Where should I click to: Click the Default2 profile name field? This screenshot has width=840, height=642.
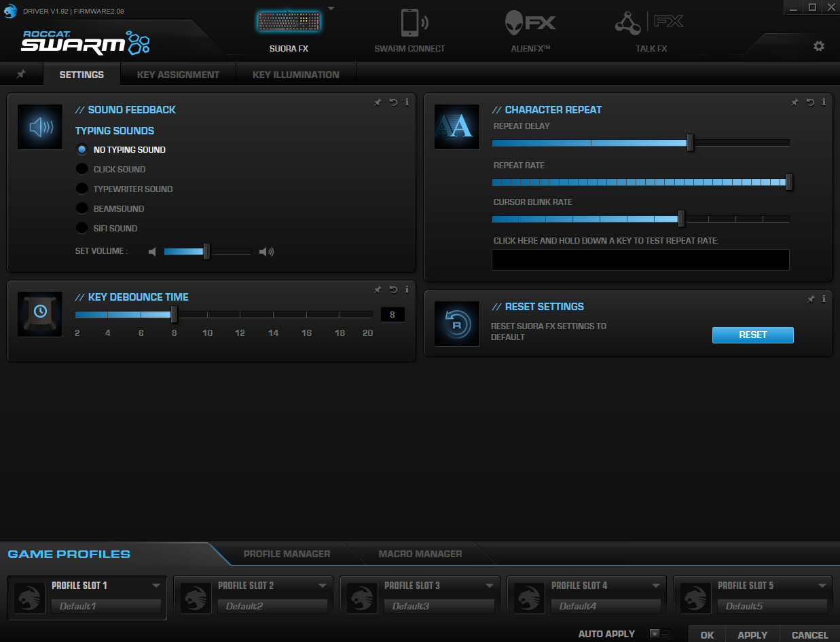click(x=273, y=606)
